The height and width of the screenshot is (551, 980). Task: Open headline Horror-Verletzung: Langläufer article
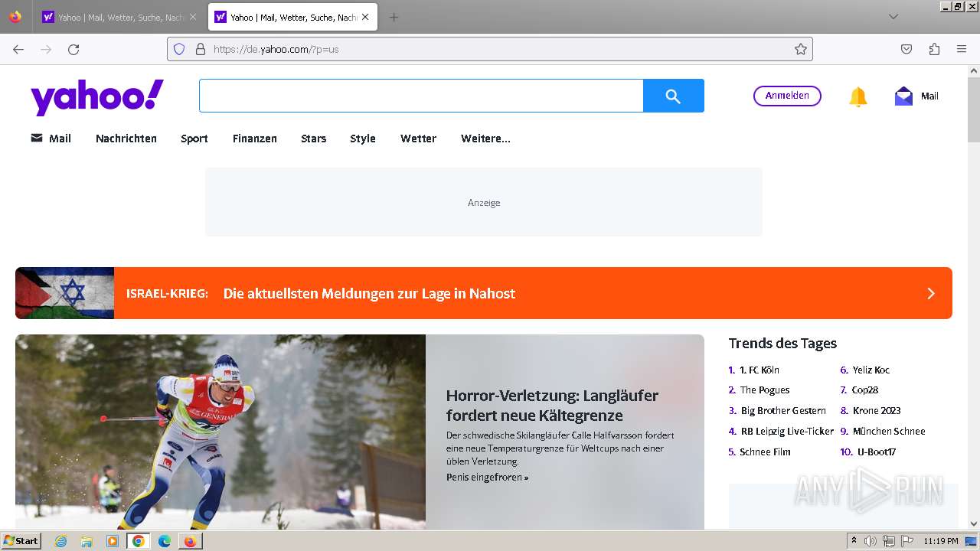pos(552,406)
